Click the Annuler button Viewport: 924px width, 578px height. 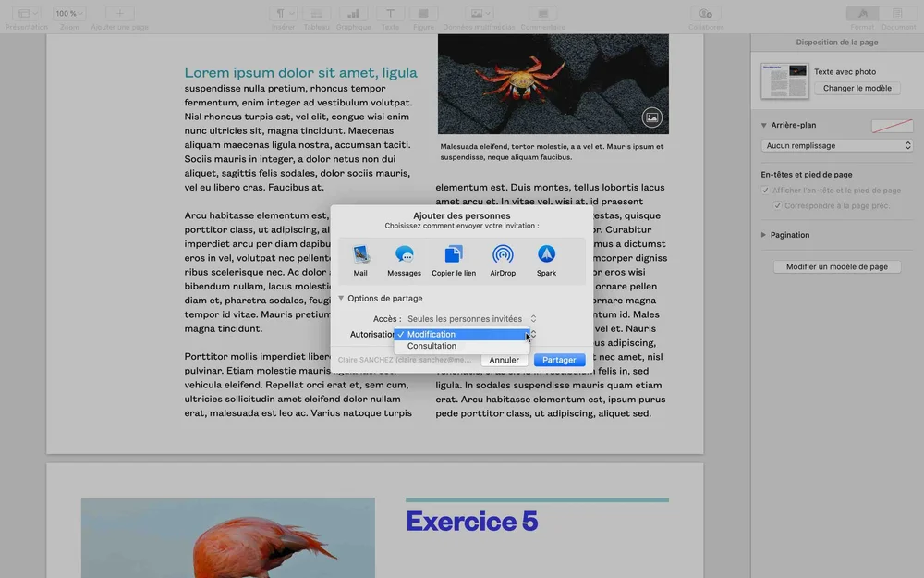click(504, 360)
